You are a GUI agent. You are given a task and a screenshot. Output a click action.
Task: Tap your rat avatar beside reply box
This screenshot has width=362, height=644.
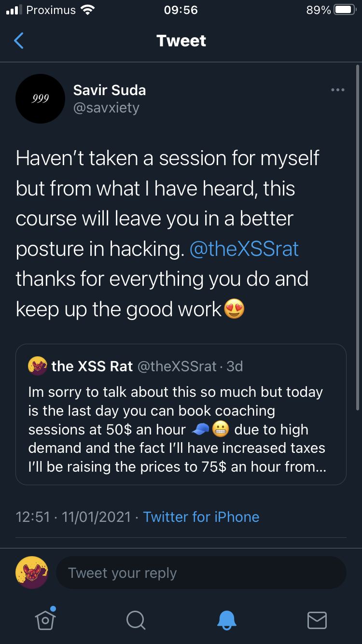click(x=32, y=573)
